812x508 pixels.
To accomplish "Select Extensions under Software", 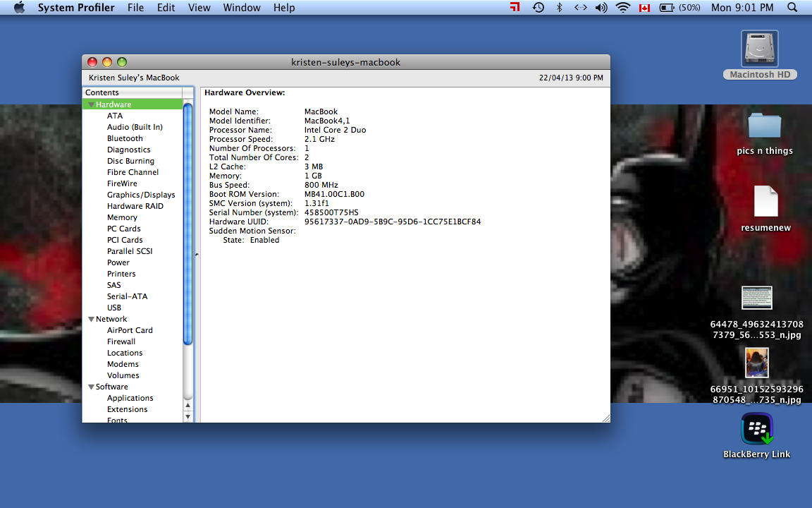I will click(x=128, y=409).
